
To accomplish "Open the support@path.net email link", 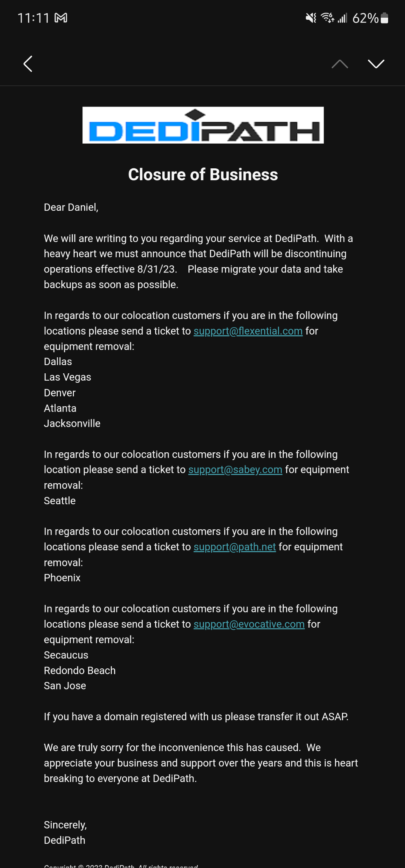I will click(234, 547).
